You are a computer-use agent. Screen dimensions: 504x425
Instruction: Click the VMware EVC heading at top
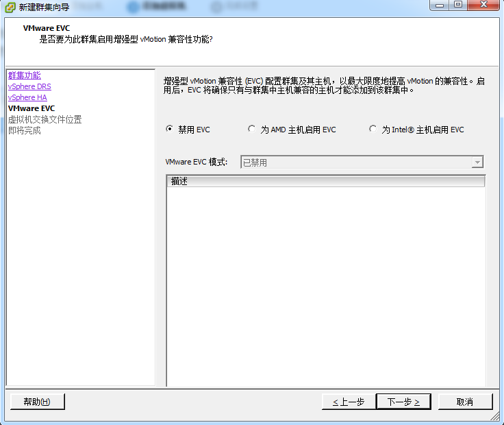click(47, 28)
